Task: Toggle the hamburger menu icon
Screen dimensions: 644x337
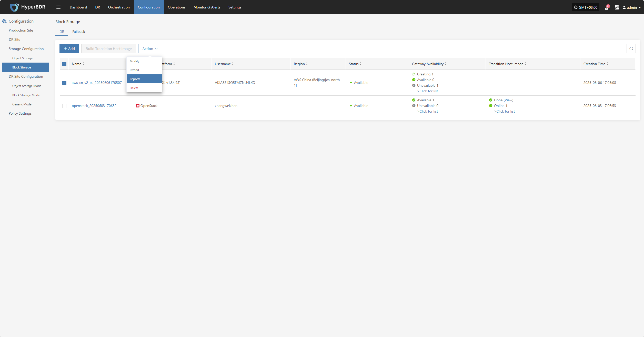Action: 58,7
